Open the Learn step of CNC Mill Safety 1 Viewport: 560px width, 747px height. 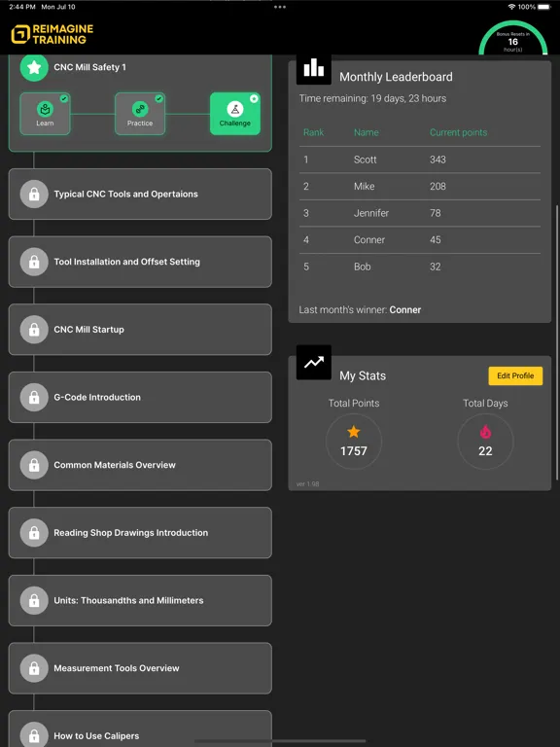pos(45,114)
